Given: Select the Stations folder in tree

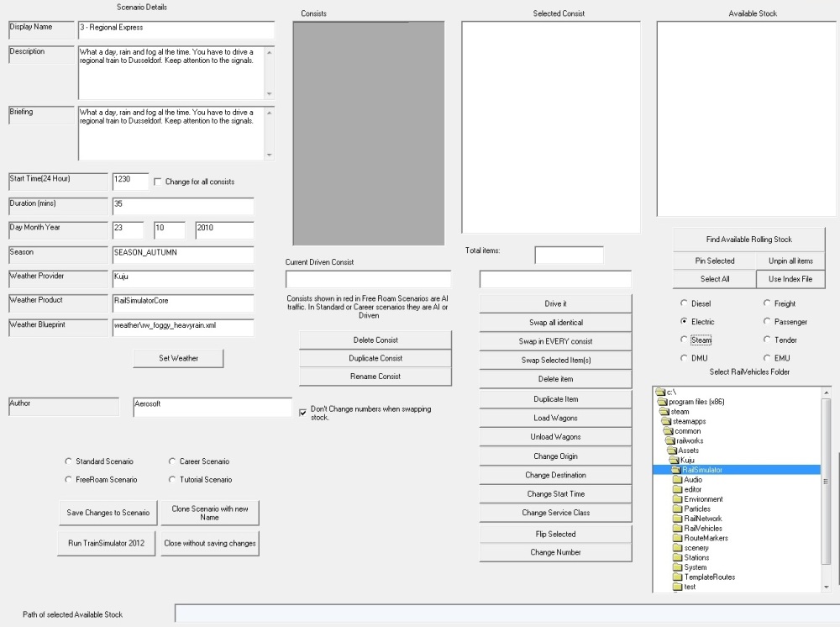Looking at the screenshot, I should (x=696, y=557).
